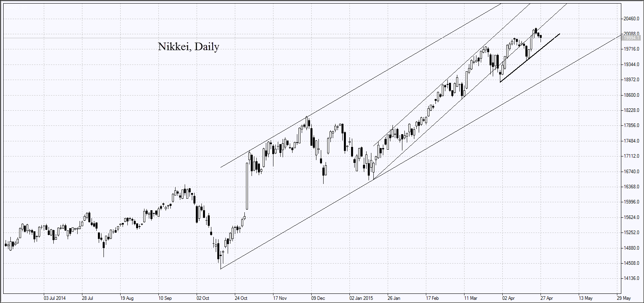Click the 16368.0 price axis label

632,187
